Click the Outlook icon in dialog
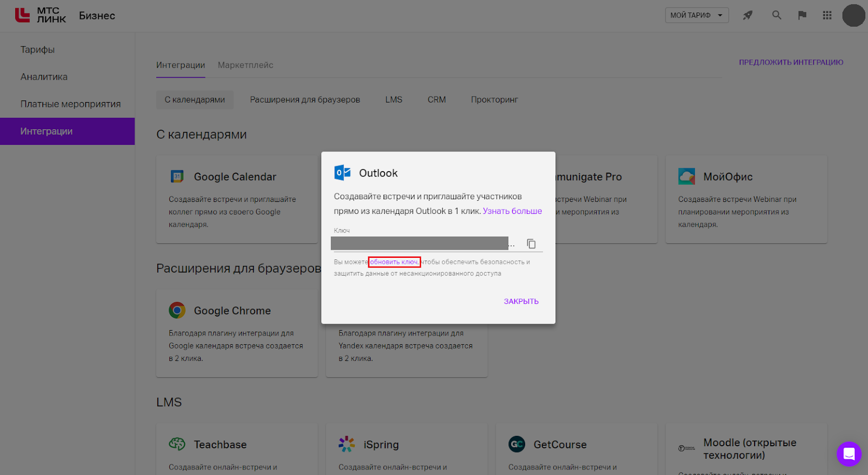Screen dimensions: 868x475 click(x=342, y=173)
